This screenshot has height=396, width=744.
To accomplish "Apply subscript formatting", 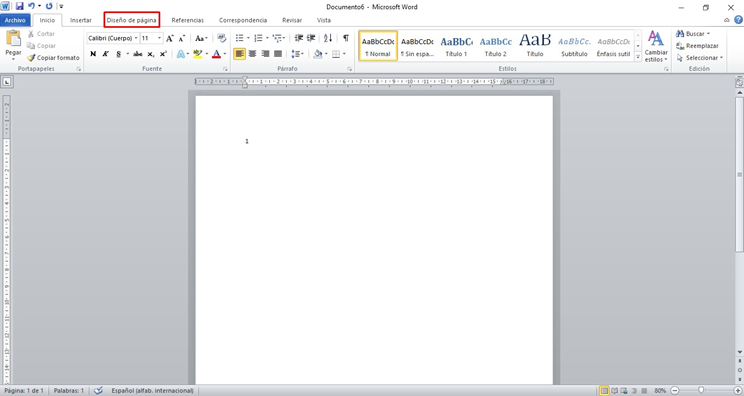I will (150, 54).
